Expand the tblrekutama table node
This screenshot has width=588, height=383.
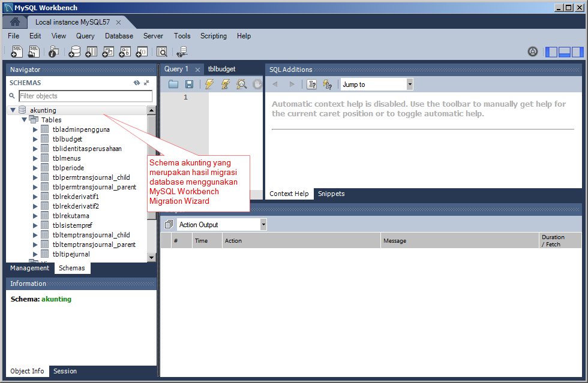[x=35, y=216]
